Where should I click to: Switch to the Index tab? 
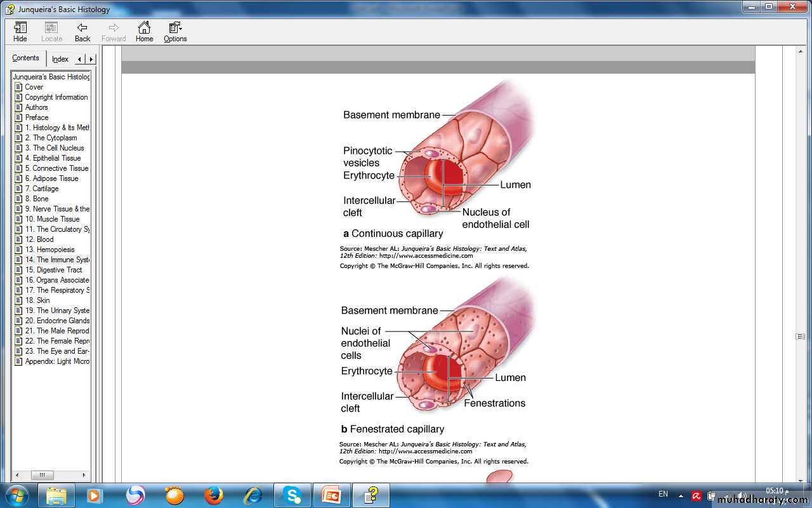pos(60,59)
